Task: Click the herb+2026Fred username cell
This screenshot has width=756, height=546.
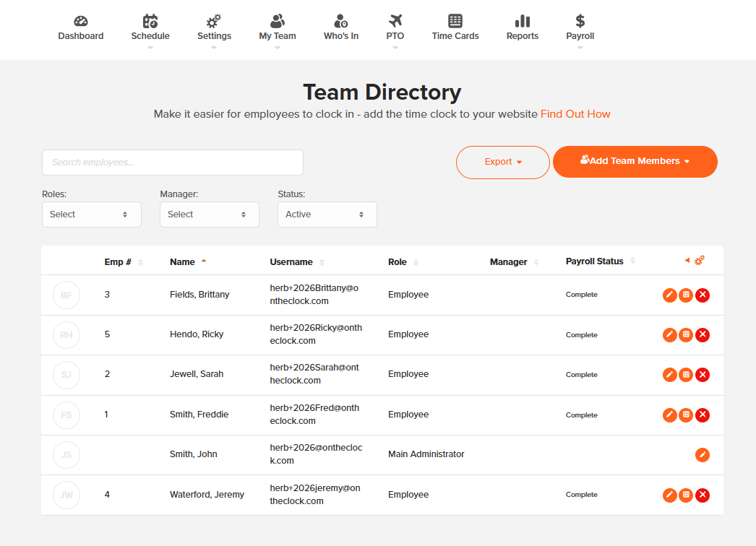Action: (314, 415)
